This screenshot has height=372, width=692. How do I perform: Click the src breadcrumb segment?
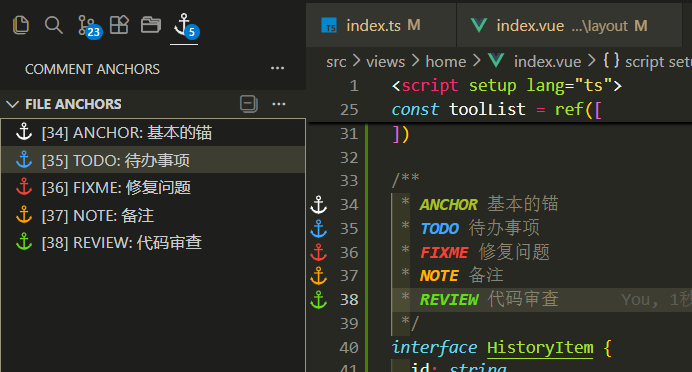pos(336,62)
